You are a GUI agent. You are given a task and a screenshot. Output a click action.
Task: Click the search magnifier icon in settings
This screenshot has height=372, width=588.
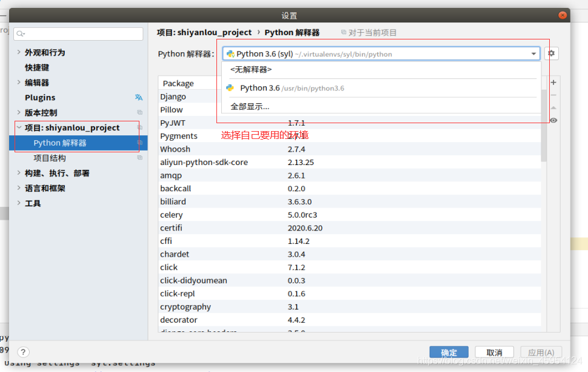point(20,34)
